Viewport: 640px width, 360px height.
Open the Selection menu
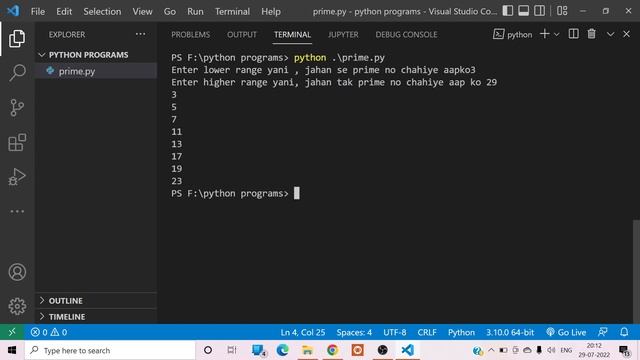102,11
